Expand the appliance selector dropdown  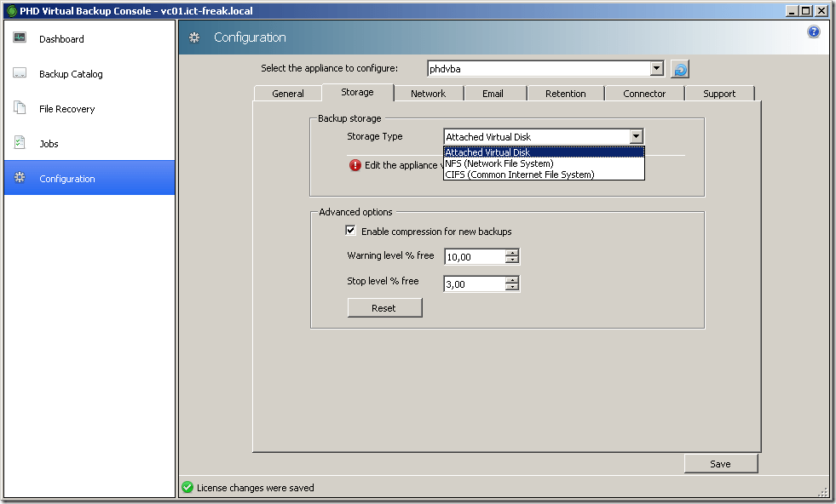click(x=656, y=69)
